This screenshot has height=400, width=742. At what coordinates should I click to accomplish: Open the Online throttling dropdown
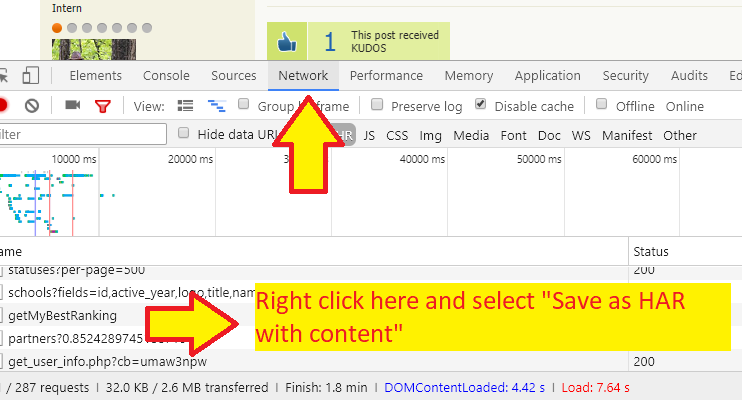pyautogui.click(x=685, y=106)
